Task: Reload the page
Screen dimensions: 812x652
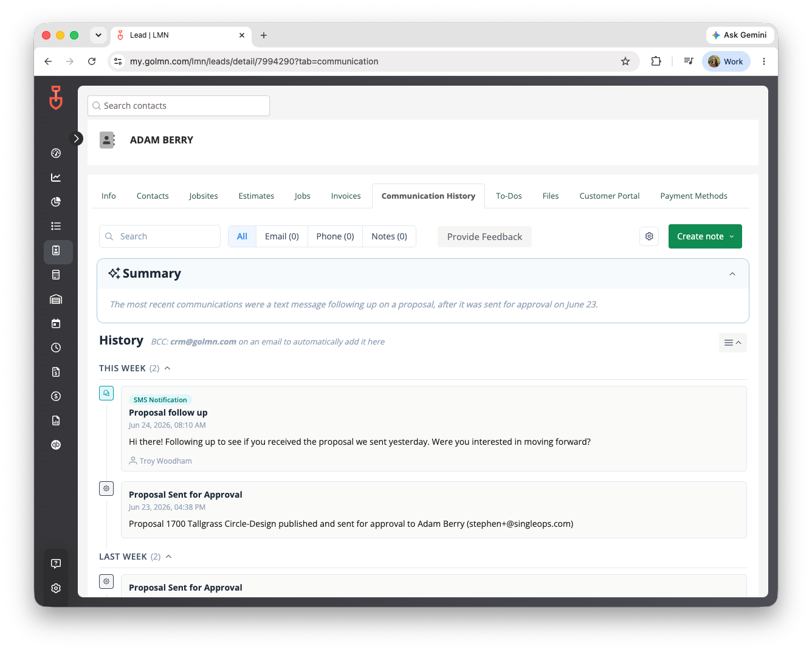Action: click(x=92, y=61)
